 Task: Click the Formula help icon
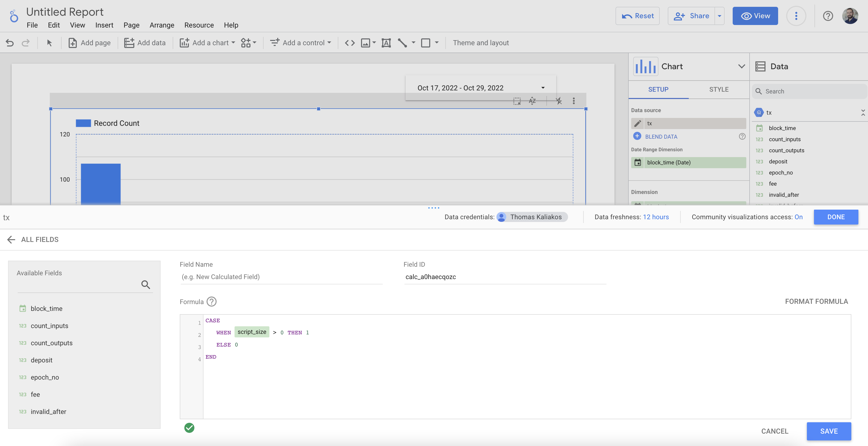pos(212,302)
